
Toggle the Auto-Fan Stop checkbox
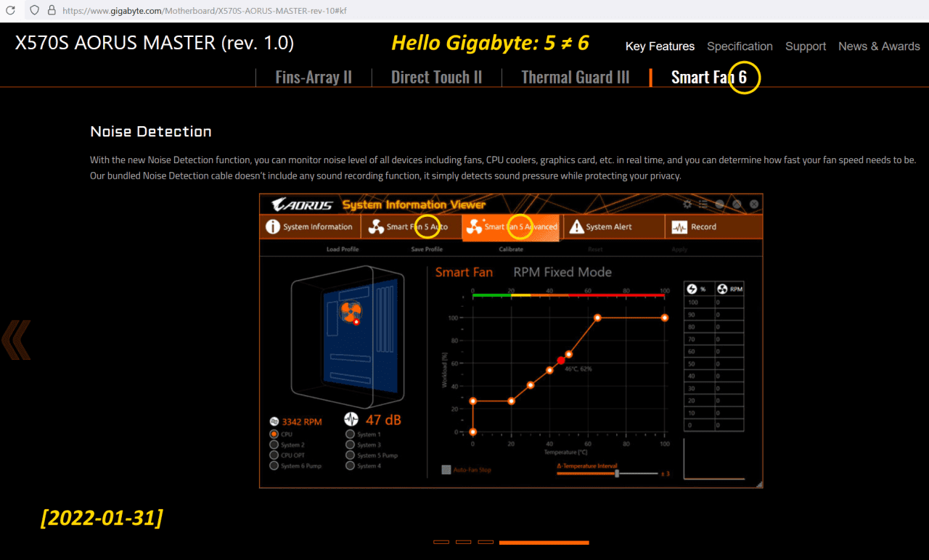pos(446,469)
